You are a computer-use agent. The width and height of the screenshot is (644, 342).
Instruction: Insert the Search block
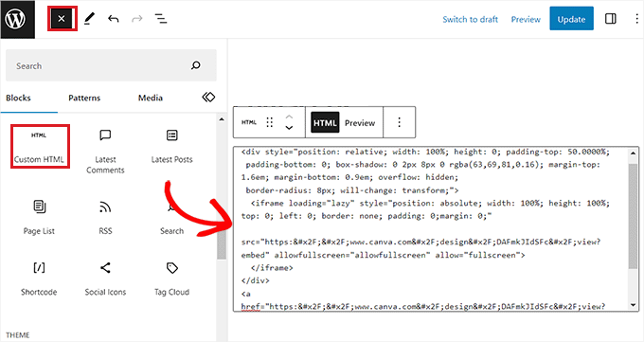(x=171, y=217)
